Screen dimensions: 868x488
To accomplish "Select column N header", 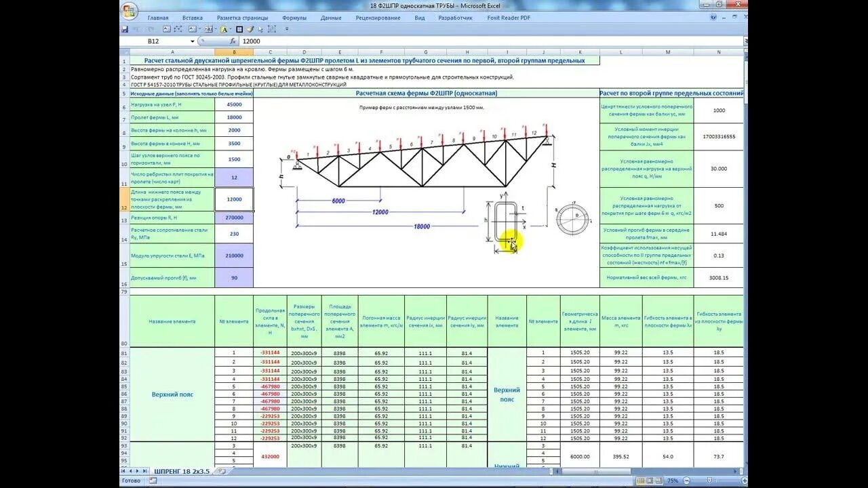I will [719, 52].
